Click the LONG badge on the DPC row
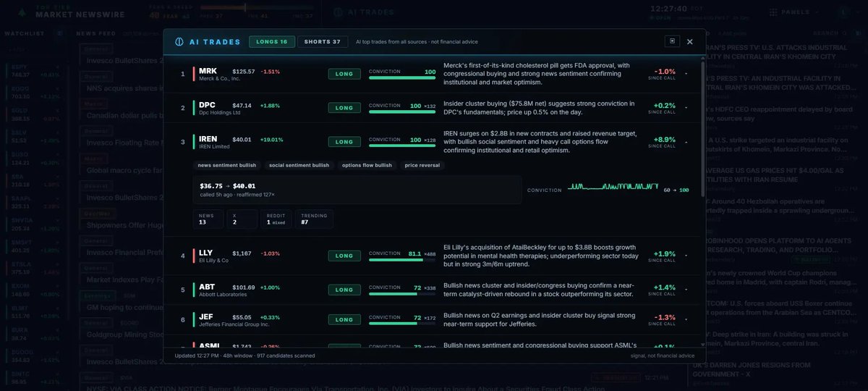The image size is (868, 391). [344, 107]
